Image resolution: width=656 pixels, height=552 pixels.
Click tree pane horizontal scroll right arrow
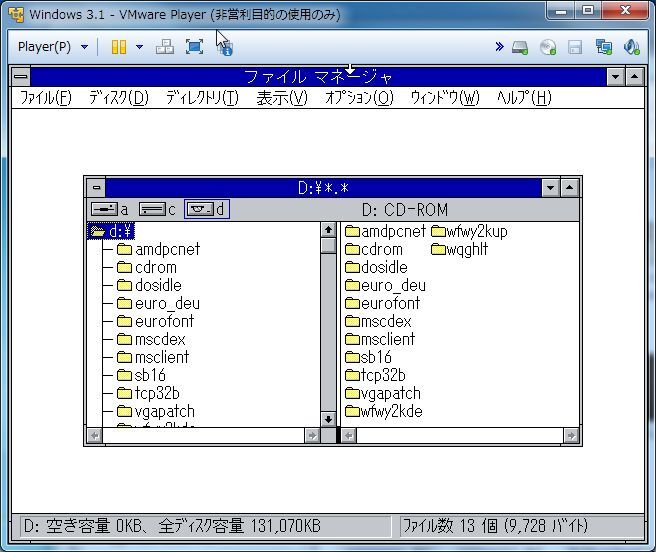tap(312, 436)
